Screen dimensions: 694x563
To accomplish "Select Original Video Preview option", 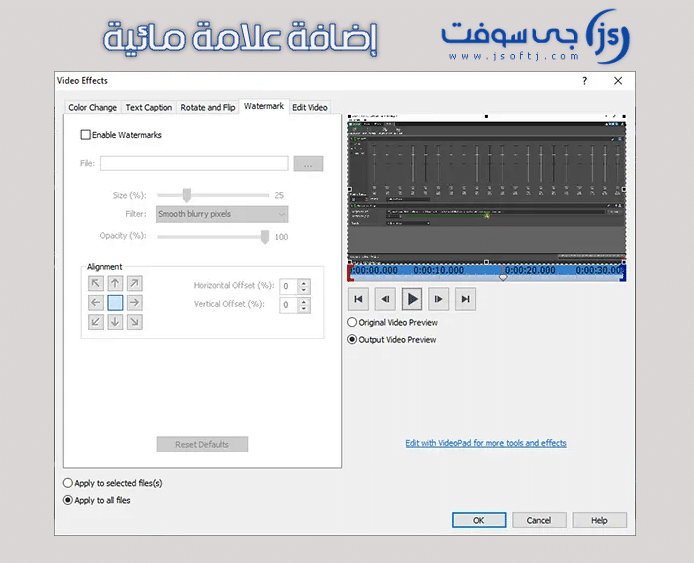I will [352, 322].
